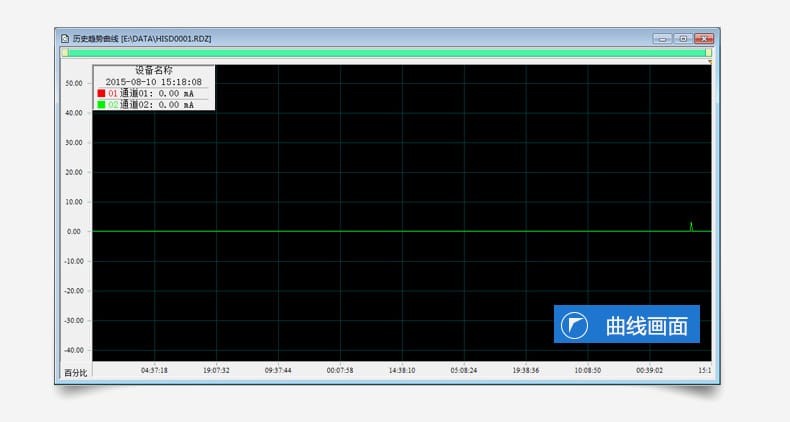The width and height of the screenshot is (790, 422).
Task: Click the 04:37:18 time axis label
Action: tap(154, 370)
